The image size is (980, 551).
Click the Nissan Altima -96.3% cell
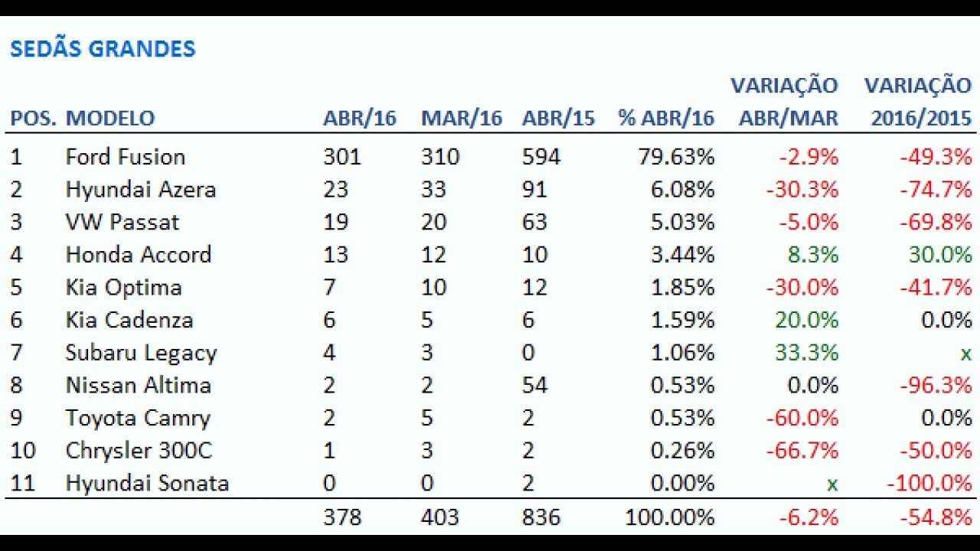coord(936,386)
